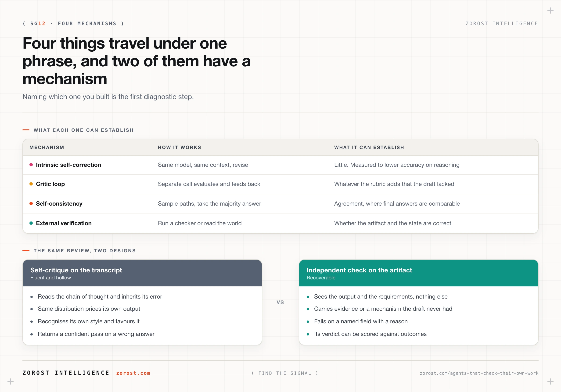
Task: Click the plus crosshair above the main headline
Action: 33,31
